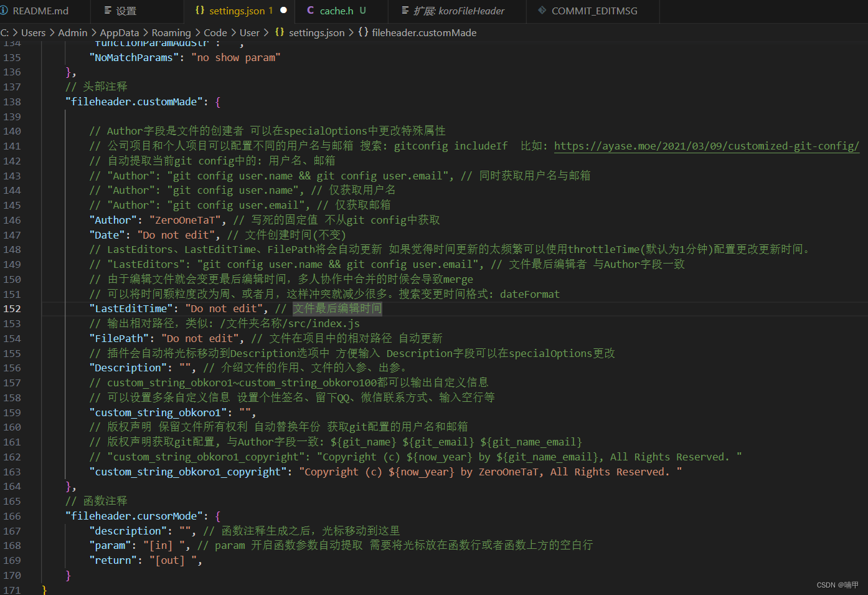
Task: Click the "LastEditTime" key
Action: tap(131, 309)
